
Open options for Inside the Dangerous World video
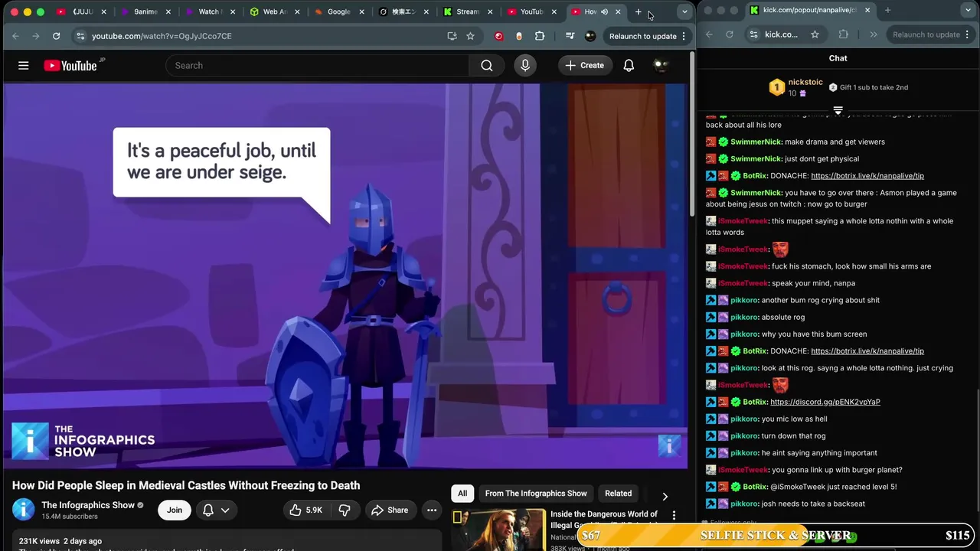pyautogui.click(x=674, y=516)
